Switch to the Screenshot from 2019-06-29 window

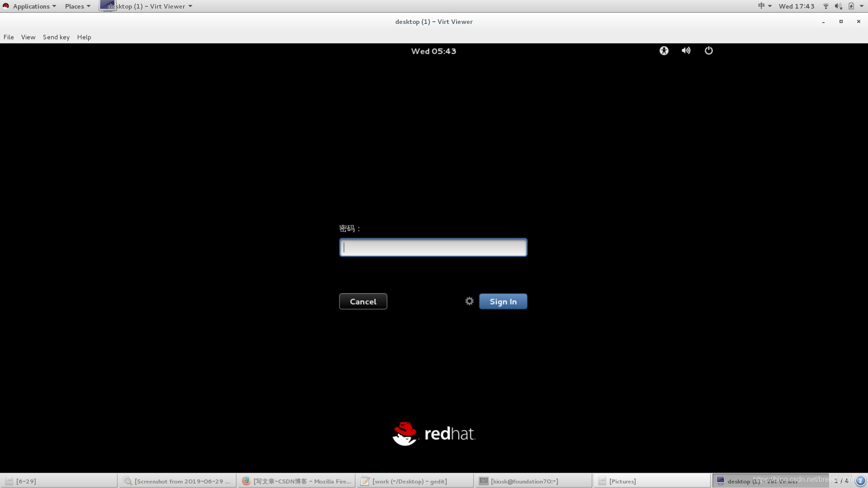(x=177, y=481)
